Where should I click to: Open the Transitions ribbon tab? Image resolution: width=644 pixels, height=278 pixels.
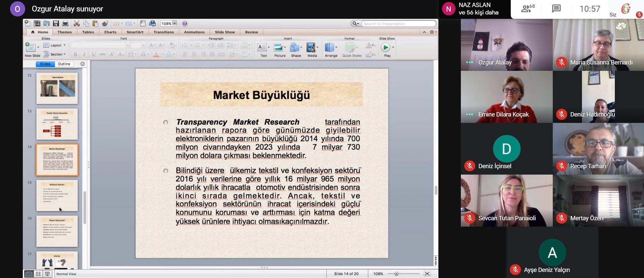[x=164, y=32]
